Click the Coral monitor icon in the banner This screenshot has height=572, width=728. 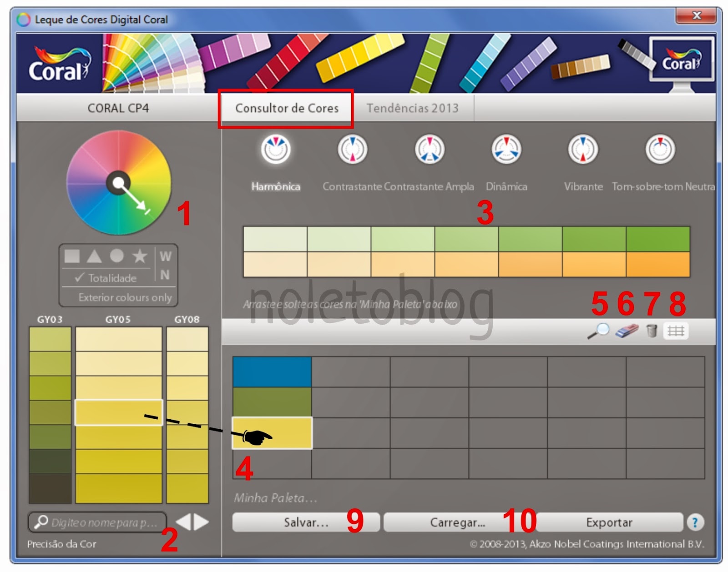682,63
